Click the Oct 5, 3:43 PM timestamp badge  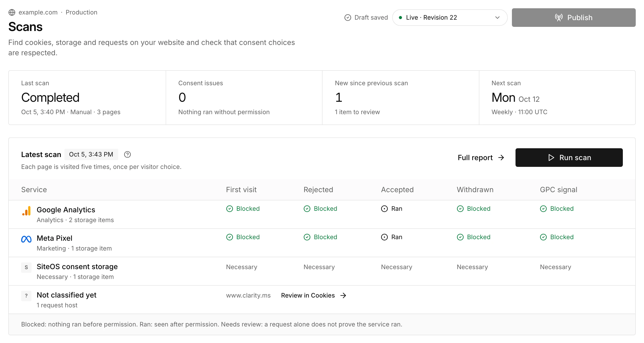coord(91,154)
